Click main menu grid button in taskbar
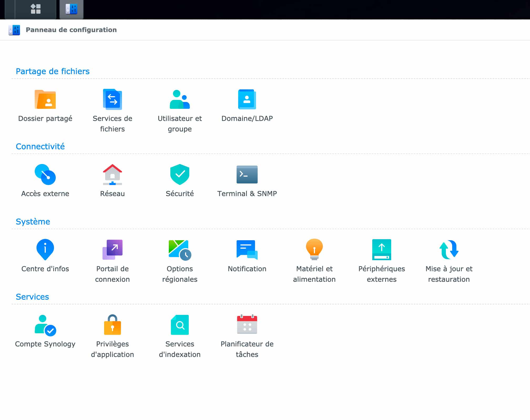Screen dimensions: 530x420 36,9
